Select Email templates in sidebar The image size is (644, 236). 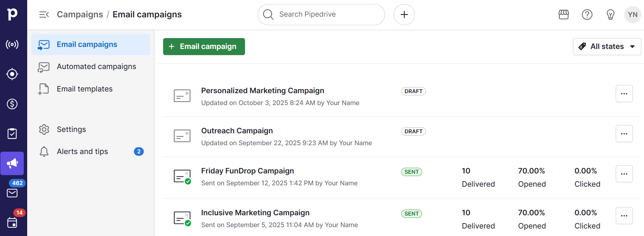point(85,89)
